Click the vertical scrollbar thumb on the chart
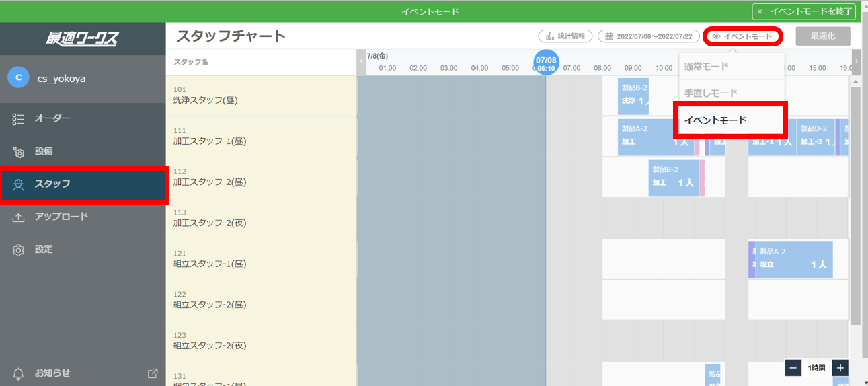 [x=856, y=205]
